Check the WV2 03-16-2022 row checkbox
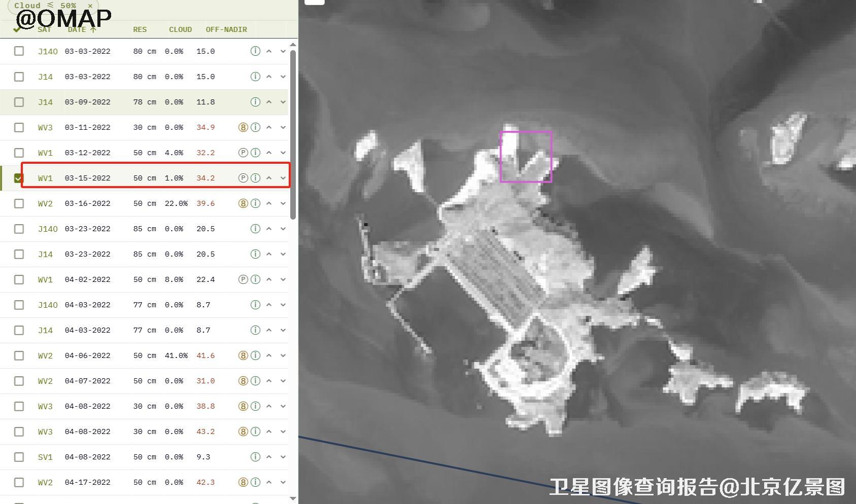 coord(19,203)
